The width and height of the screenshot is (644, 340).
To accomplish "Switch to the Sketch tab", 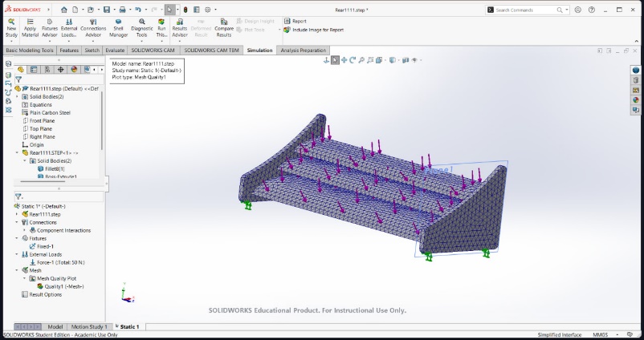I will (x=92, y=51).
